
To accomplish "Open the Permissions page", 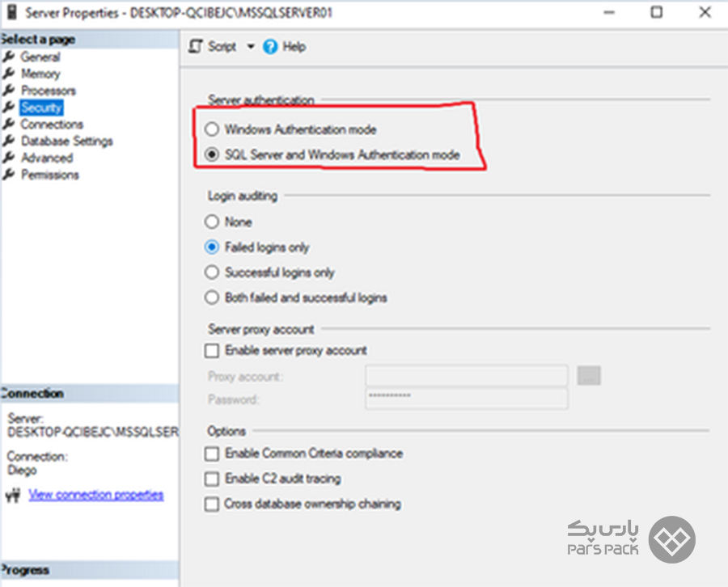I will click(x=50, y=175).
